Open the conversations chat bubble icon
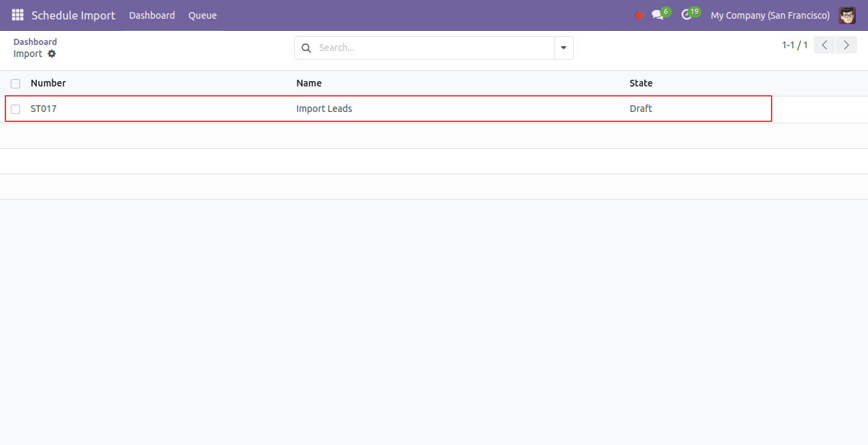Viewport: 868px width, 445px height. [658, 15]
